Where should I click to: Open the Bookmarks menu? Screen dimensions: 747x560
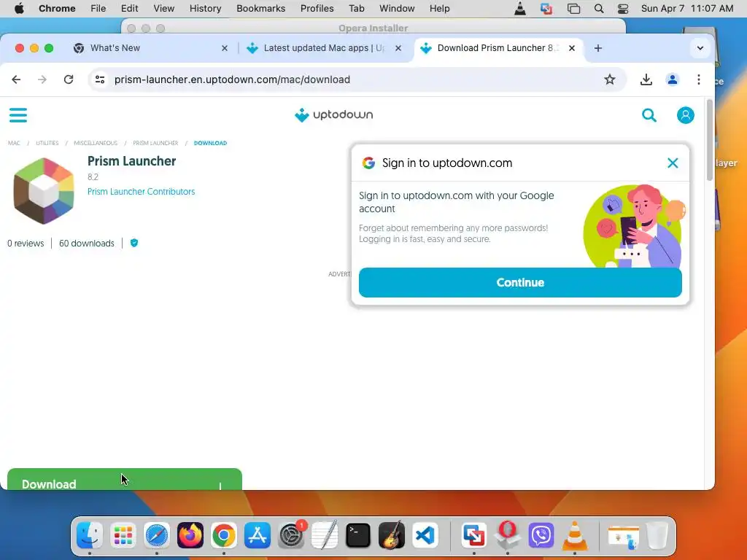pyautogui.click(x=260, y=9)
